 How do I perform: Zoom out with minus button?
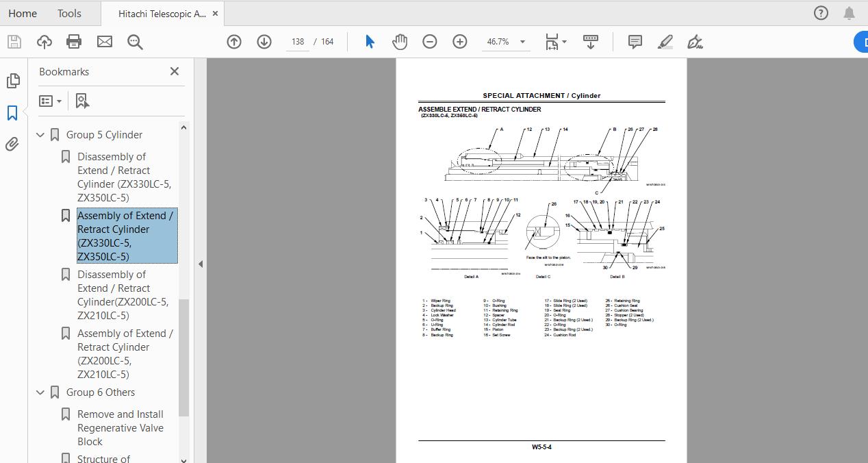tap(430, 42)
